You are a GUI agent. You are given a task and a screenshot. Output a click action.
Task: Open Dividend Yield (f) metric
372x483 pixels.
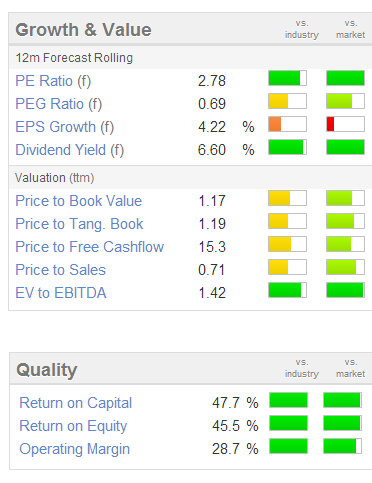[x=70, y=150]
